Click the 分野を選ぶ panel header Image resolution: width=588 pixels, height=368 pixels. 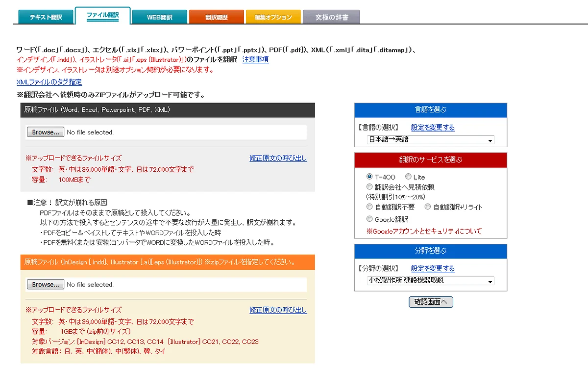click(x=431, y=251)
